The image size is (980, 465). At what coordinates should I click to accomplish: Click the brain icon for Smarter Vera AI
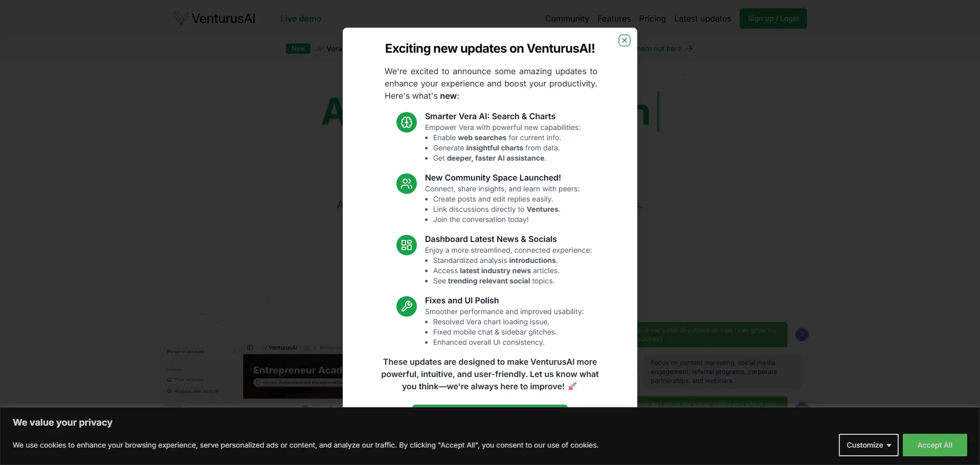[407, 122]
